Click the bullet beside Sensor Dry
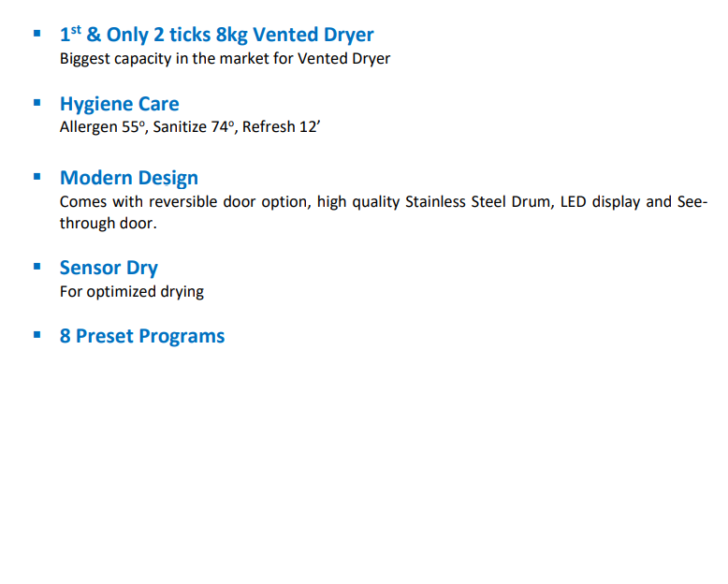The width and height of the screenshot is (728, 584). point(36,267)
